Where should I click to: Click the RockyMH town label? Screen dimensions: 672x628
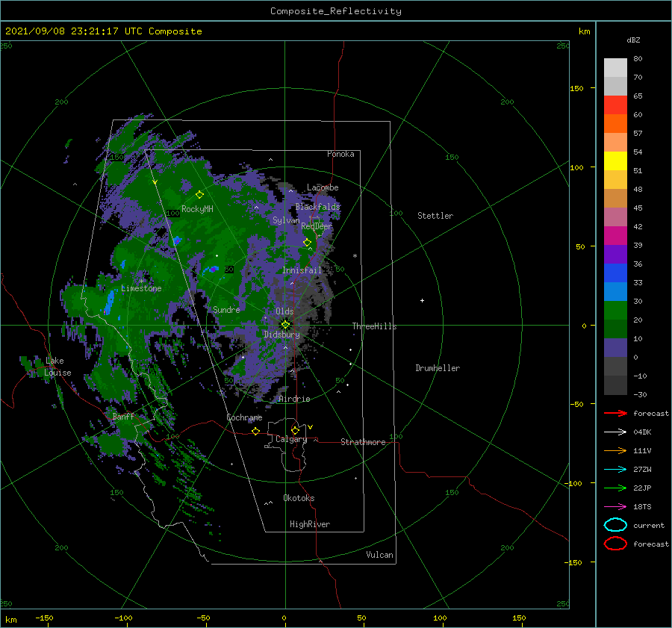[197, 209]
